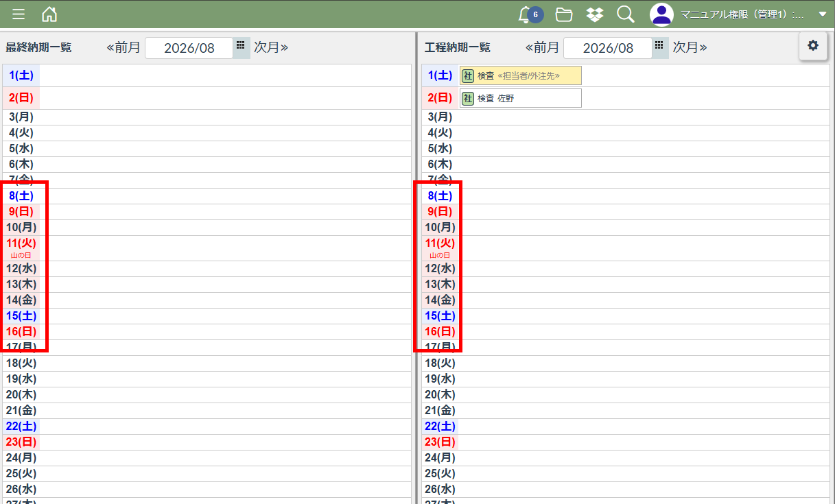Viewport: 835px width, 504px height.
Task: Open the folder icon in header
Action: click(564, 14)
